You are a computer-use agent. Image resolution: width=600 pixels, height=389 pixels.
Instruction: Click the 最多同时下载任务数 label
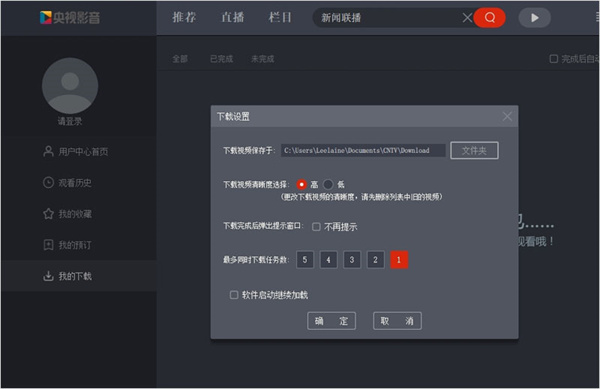256,260
